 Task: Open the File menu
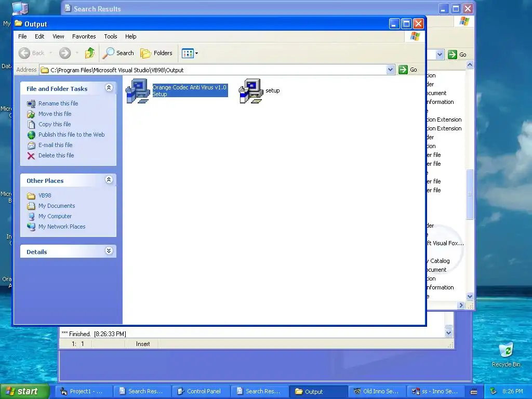click(x=22, y=36)
